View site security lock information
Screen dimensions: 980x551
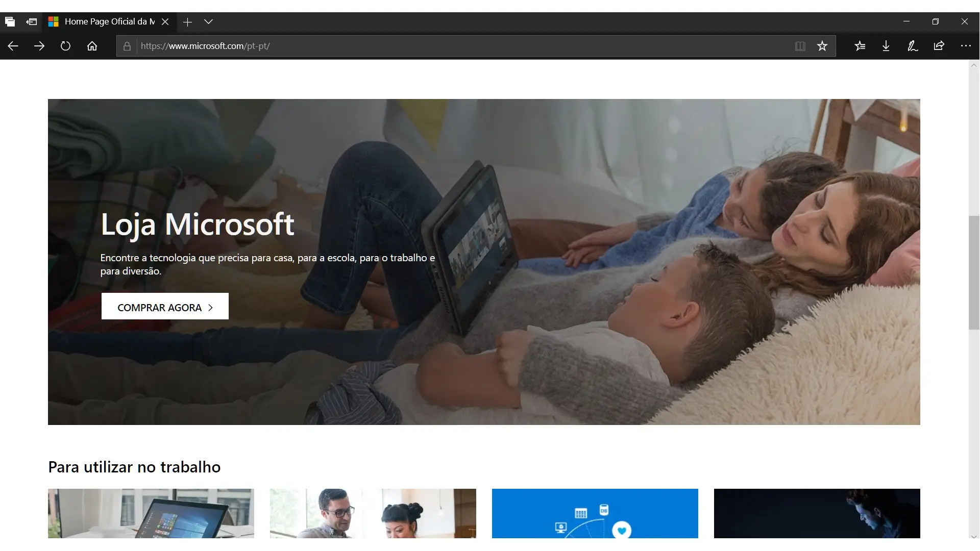(127, 46)
